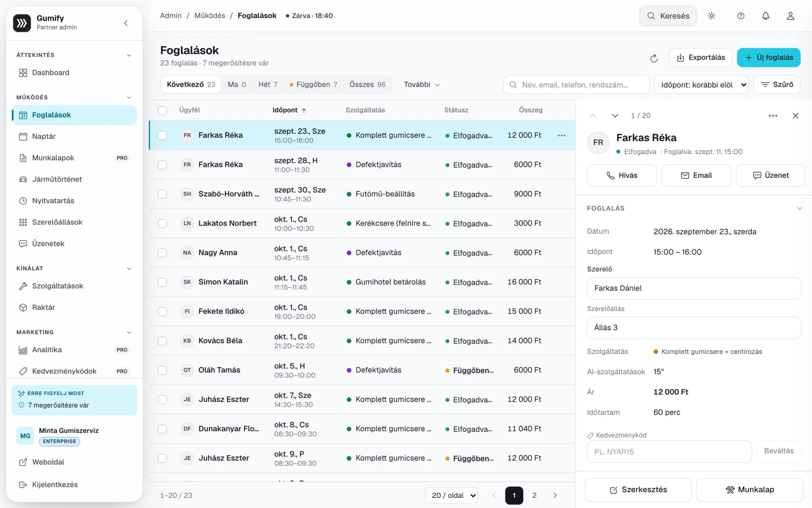Open the detail panel three-dot menu
812x508 pixels.
(x=773, y=116)
